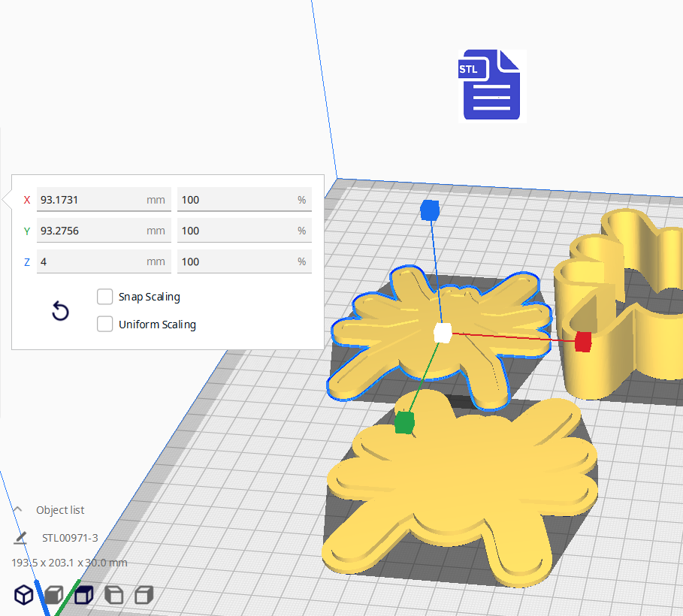
Task: Click the STL file icon
Action: pos(491,85)
